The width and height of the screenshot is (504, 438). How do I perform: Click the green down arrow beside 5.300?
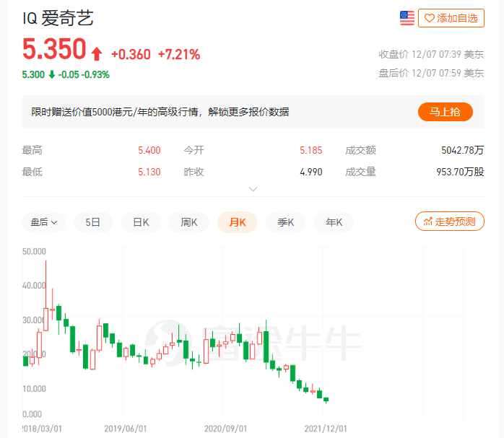52,74
